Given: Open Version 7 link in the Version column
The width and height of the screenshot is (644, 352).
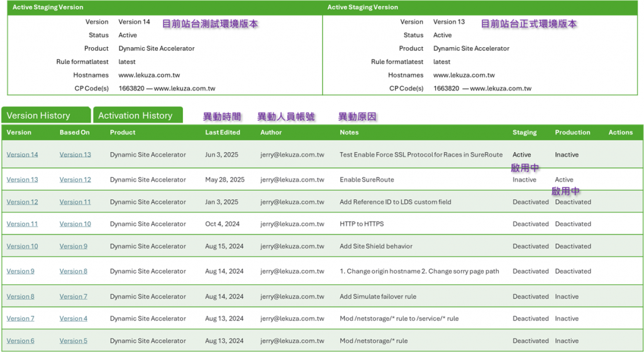Looking at the screenshot, I should point(21,319).
